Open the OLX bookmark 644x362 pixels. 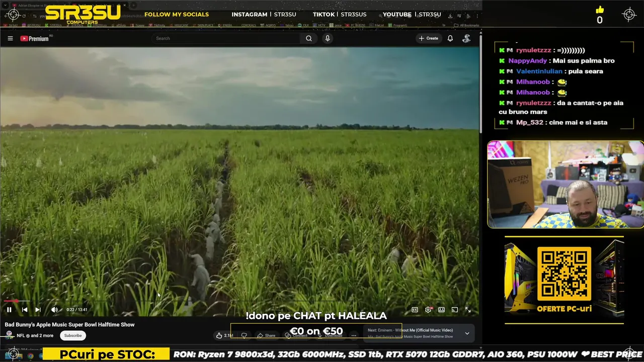pos(302,25)
